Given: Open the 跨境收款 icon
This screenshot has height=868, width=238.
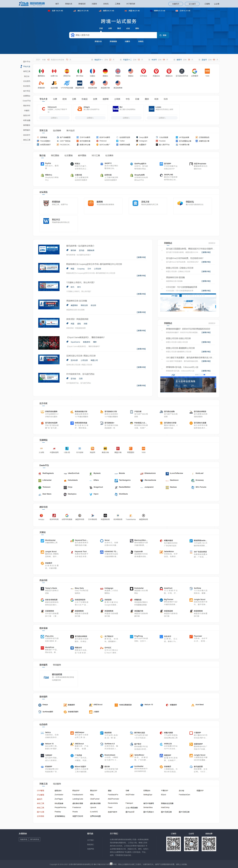Looking at the screenshot, I should [x=41, y=83].
